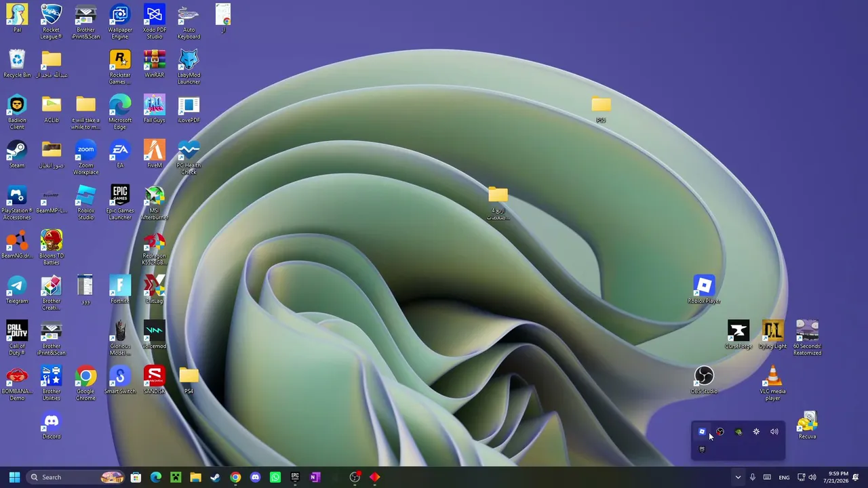This screenshot has width=868, height=488.
Task: Open Rockstar Games launcher shortcut
Action: pyautogui.click(x=120, y=67)
